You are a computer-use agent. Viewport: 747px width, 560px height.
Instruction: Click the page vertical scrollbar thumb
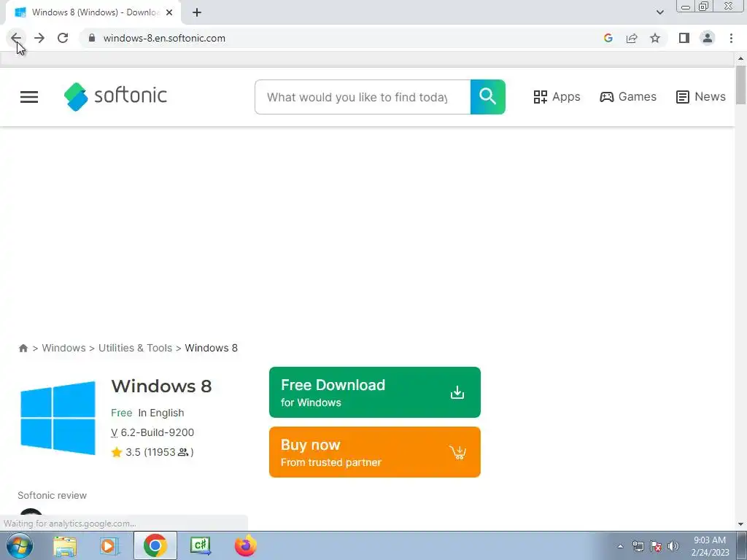[x=741, y=85]
